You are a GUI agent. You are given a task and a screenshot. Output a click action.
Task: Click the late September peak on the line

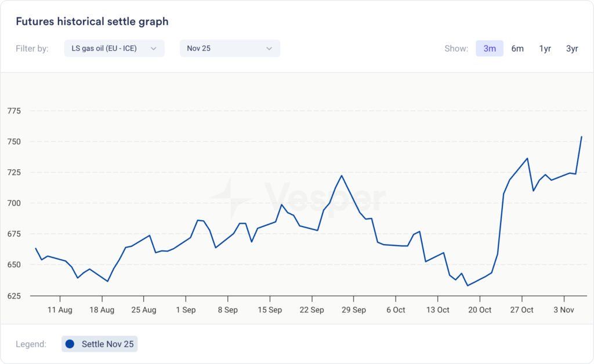[x=342, y=176]
